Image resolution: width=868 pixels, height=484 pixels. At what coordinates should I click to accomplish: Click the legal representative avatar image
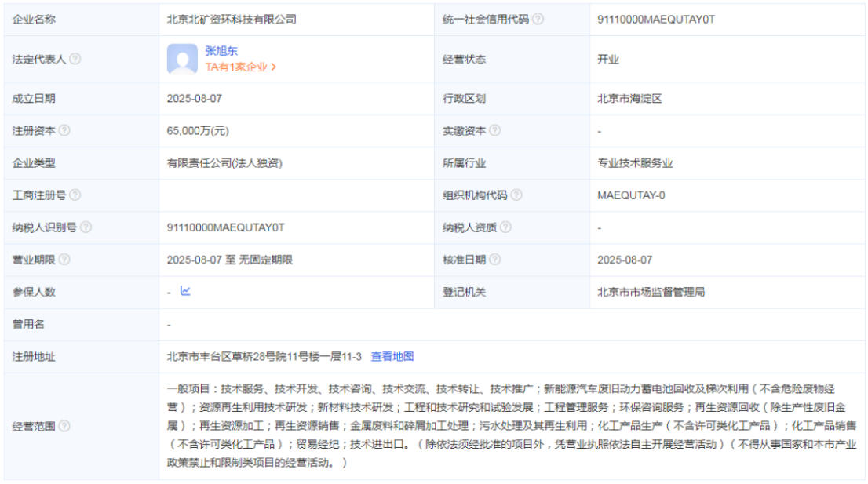[182, 59]
